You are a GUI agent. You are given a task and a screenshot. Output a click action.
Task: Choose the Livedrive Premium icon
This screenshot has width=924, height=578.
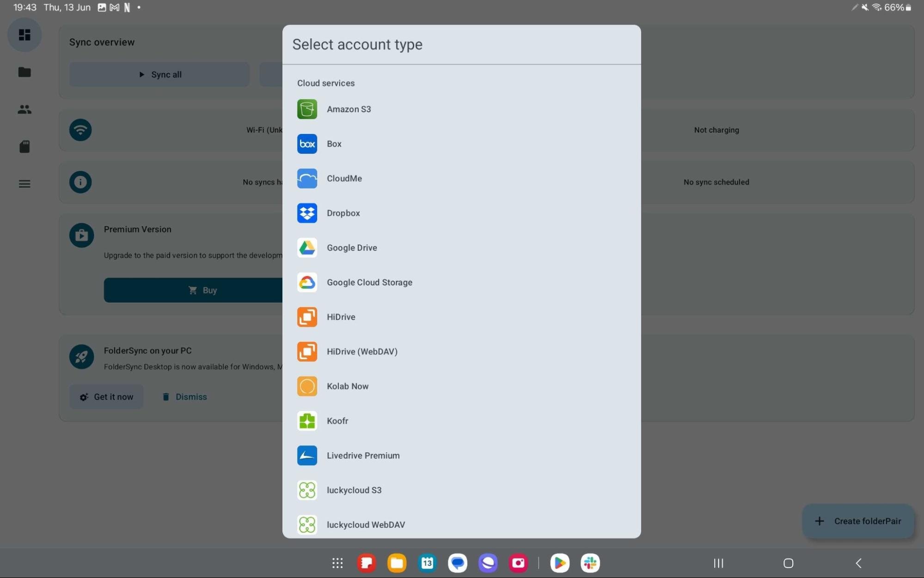307,456
